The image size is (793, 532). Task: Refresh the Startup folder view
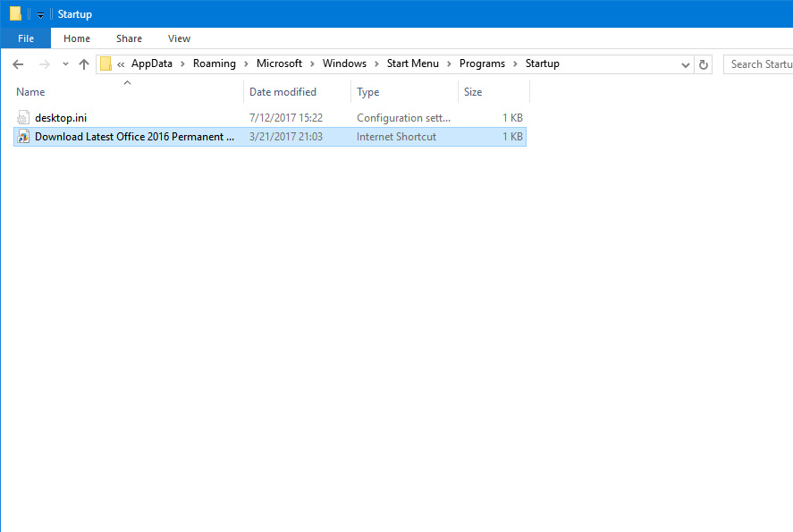pos(704,64)
